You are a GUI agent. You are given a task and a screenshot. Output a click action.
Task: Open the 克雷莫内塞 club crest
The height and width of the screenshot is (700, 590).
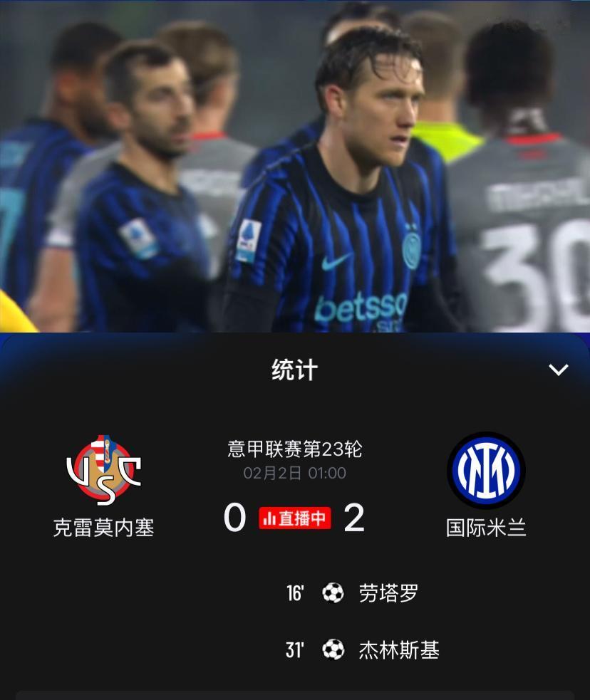103,470
